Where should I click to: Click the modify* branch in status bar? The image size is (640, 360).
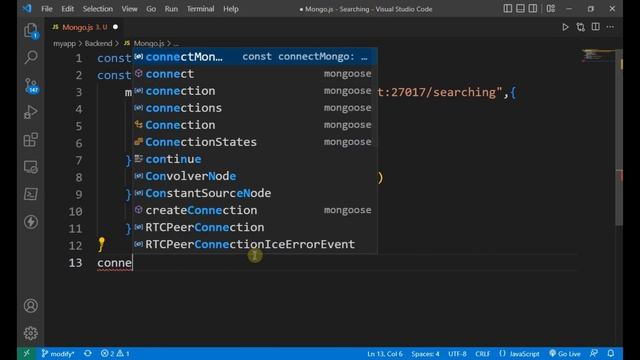click(58, 353)
